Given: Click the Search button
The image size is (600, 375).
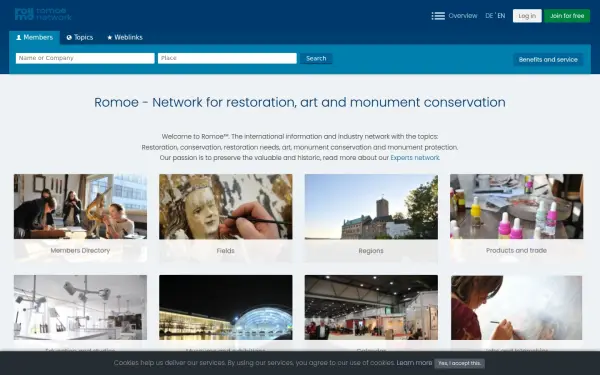Looking at the screenshot, I should point(316,59).
